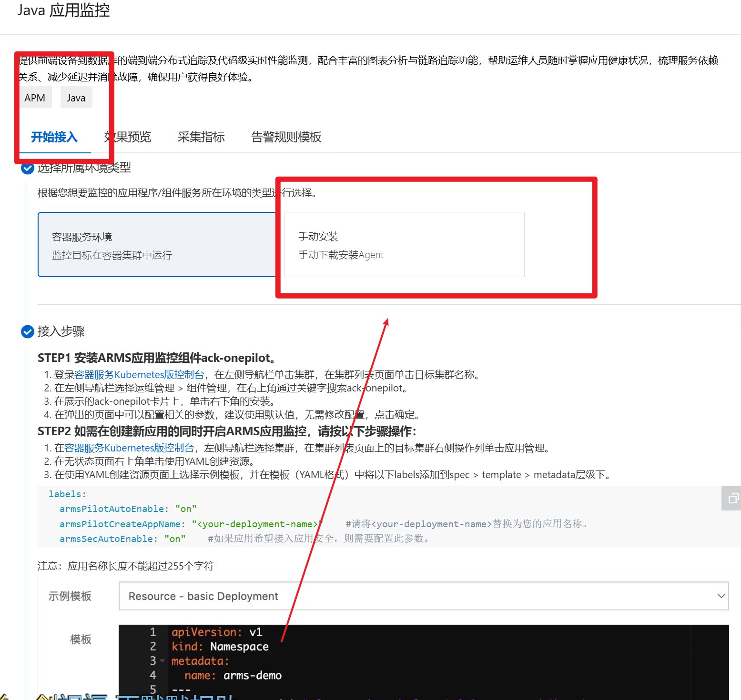The width and height of the screenshot is (741, 700).
Task: Collapse line 3 metadata fold arrow
Action: pos(162,661)
